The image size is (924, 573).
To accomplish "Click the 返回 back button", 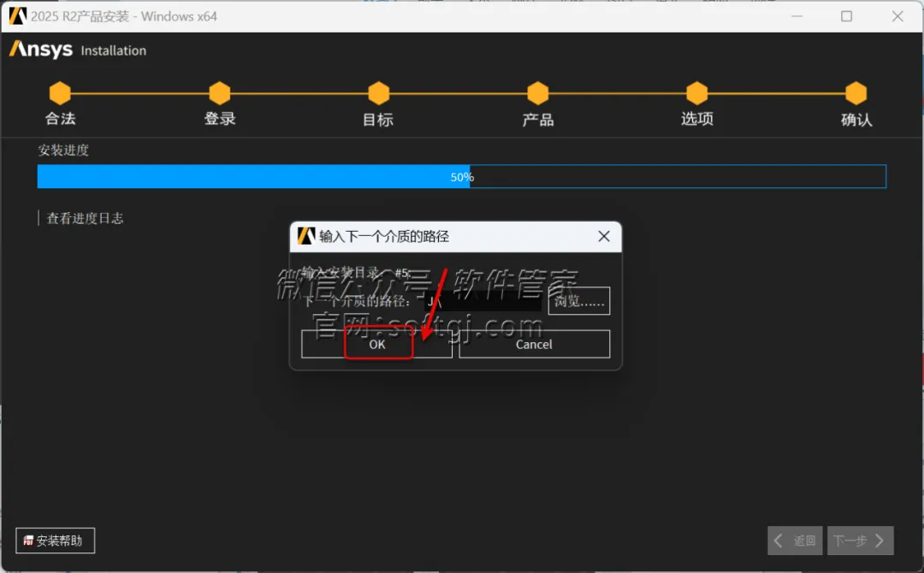I will point(795,541).
